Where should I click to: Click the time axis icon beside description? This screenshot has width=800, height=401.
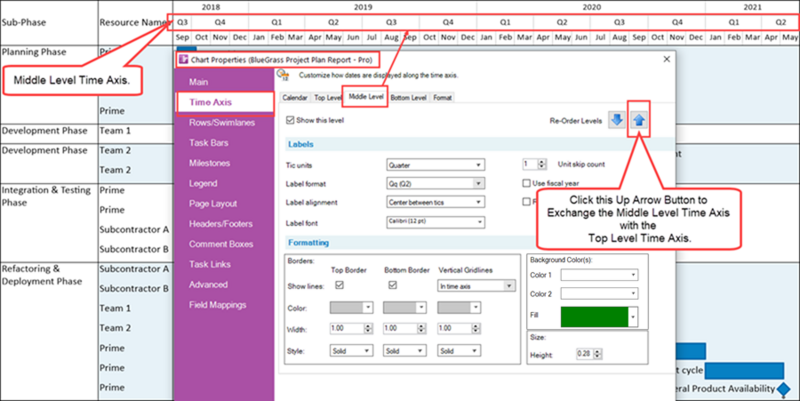pyautogui.click(x=283, y=76)
